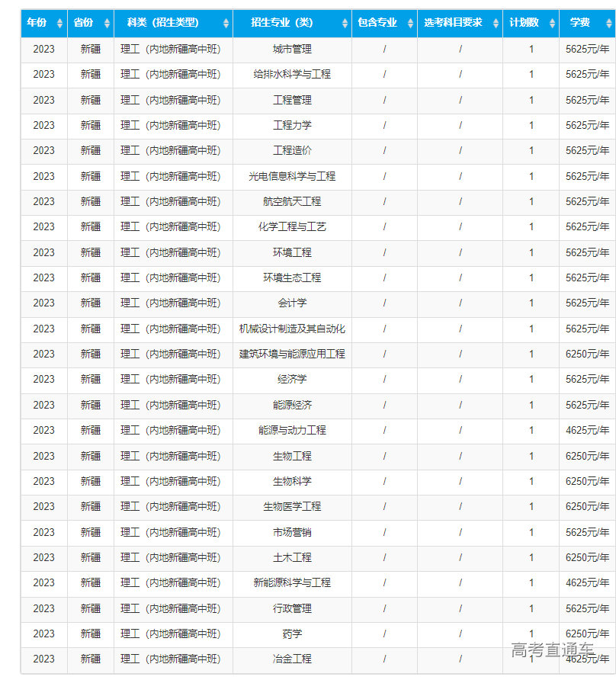Click the sort arrows next to 年份
Screen dimensions: 616x680
(x=59, y=24)
